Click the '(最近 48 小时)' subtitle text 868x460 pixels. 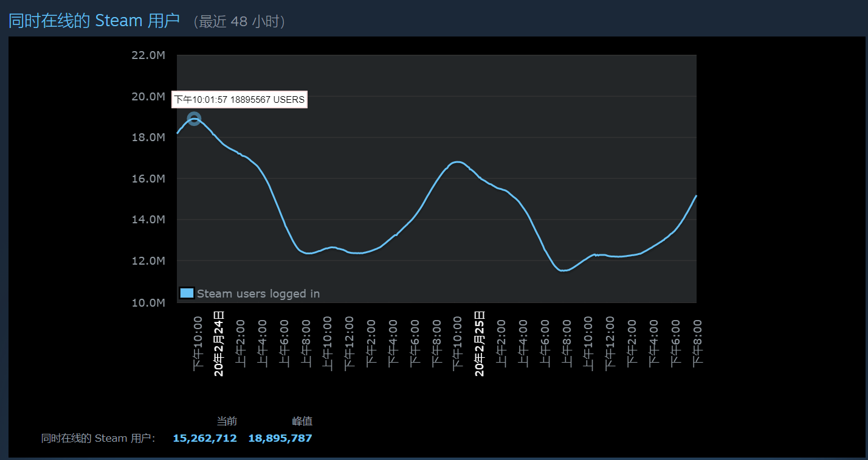click(x=239, y=22)
